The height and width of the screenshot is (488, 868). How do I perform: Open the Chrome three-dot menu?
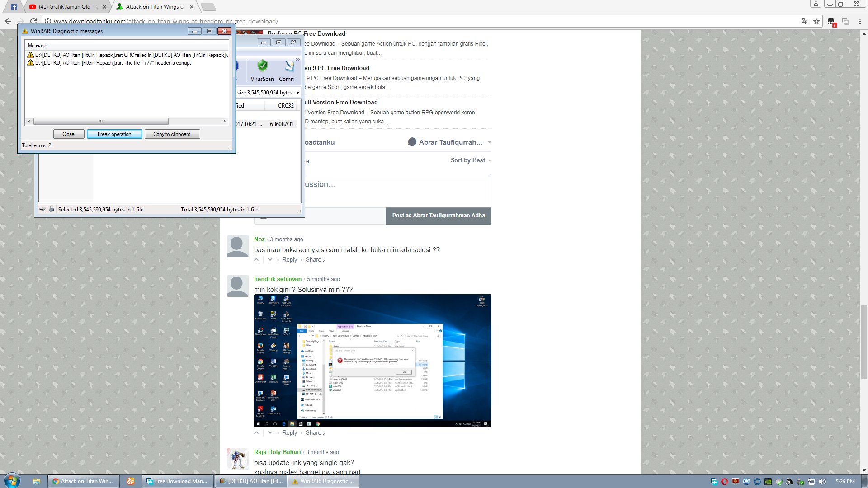(x=860, y=21)
